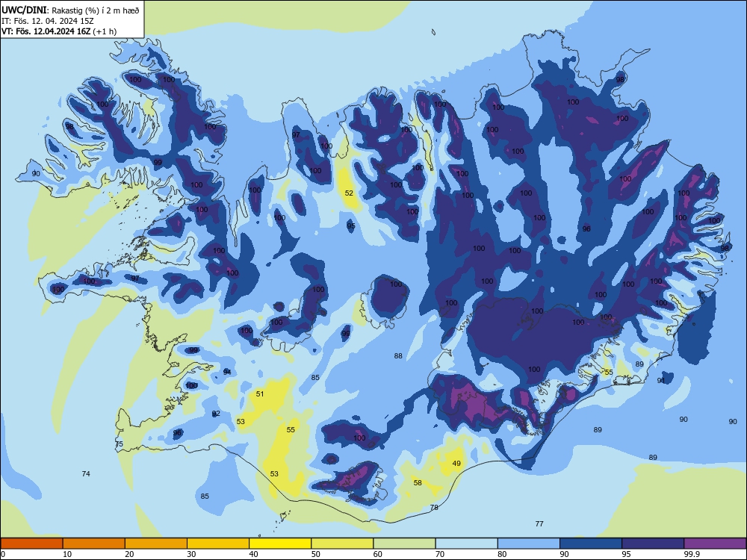This screenshot has height=560, width=747.
Task: Click the legend tick label 99.9
Action: [691, 554]
